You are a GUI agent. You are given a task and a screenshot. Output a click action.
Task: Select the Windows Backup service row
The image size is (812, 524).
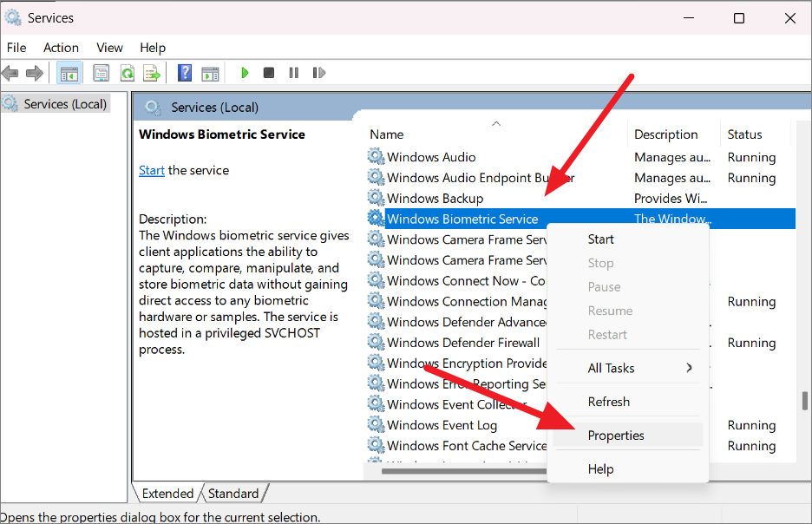pos(580,199)
